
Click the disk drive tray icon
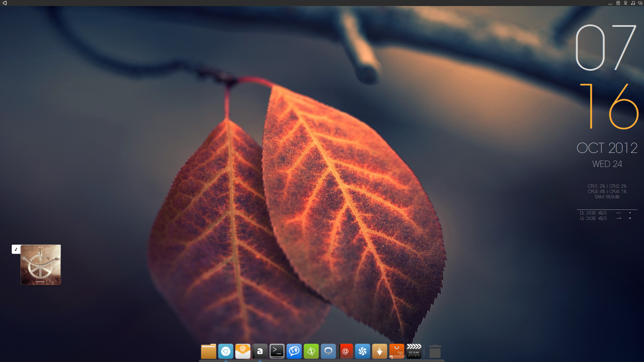click(x=618, y=3)
